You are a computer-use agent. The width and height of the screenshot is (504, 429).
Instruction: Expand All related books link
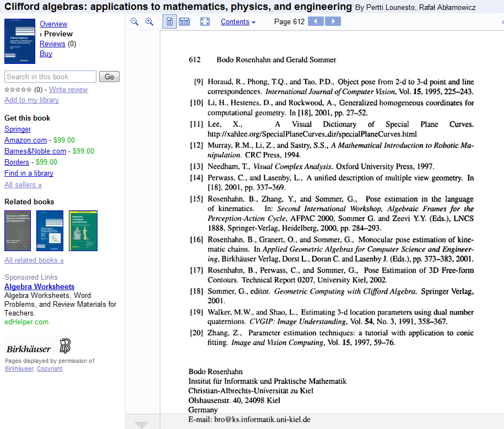click(x=34, y=260)
